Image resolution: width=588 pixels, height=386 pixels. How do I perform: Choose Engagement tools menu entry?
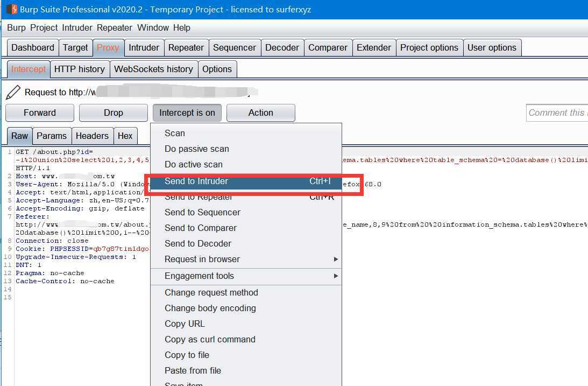pyautogui.click(x=246, y=276)
